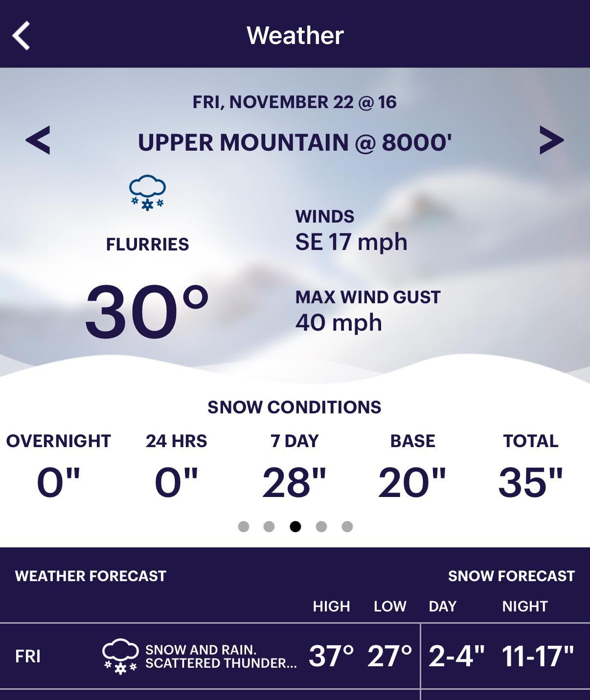Tap Friday forecast snow cloud icon
The image size is (590, 700).
pyautogui.click(x=120, y=656)
